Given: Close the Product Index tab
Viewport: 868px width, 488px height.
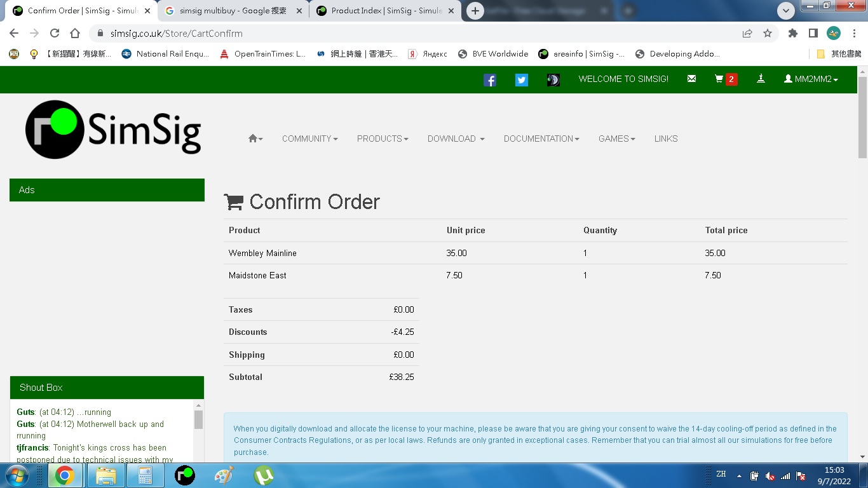Looking at the screenshot, I should point(451,11).
